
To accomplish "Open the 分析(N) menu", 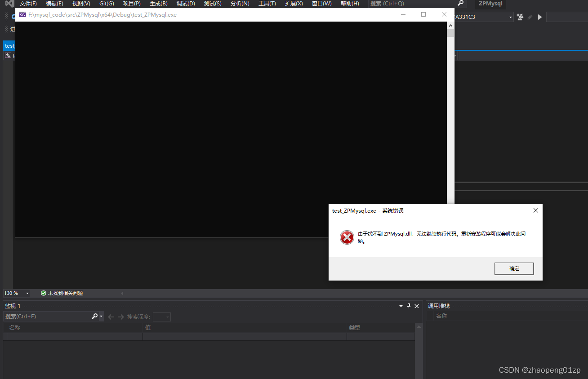I will point(240,4).
